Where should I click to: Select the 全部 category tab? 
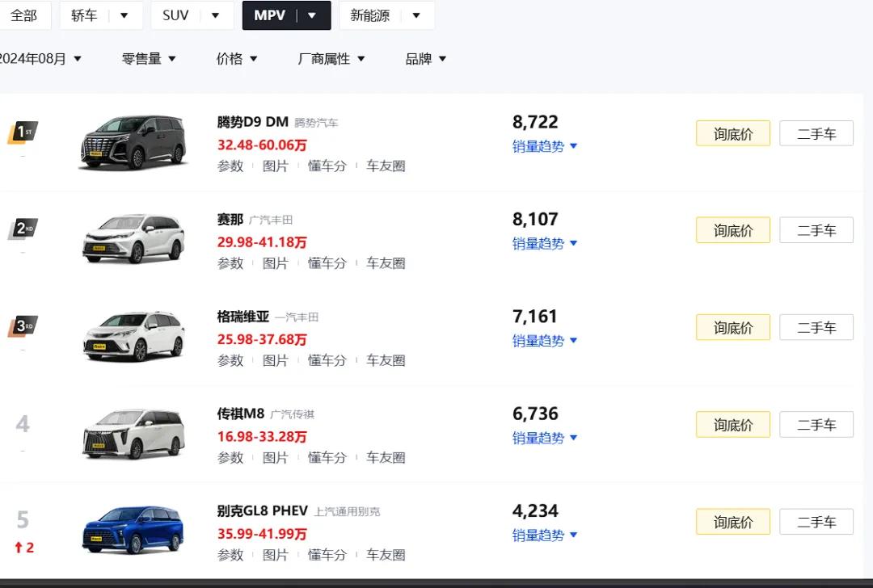[24, 15]
